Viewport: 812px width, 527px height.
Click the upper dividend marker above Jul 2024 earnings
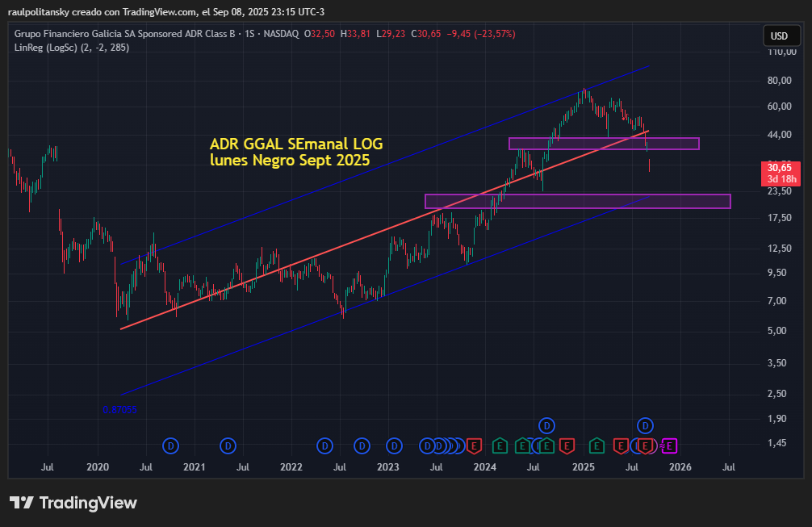pyautogui.click(x=547, y=426)
